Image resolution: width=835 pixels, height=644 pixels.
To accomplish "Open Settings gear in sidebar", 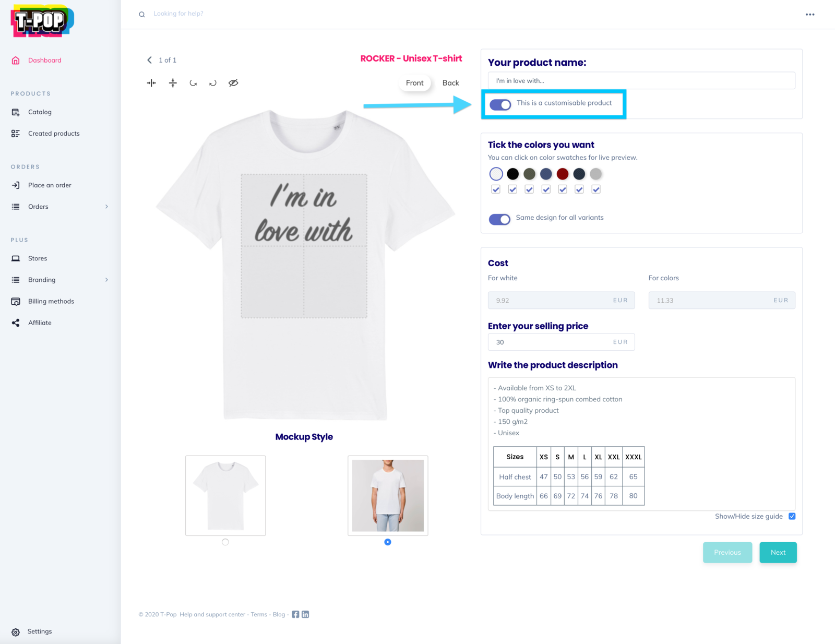I will pyautogui.click(x=16, y=632).
